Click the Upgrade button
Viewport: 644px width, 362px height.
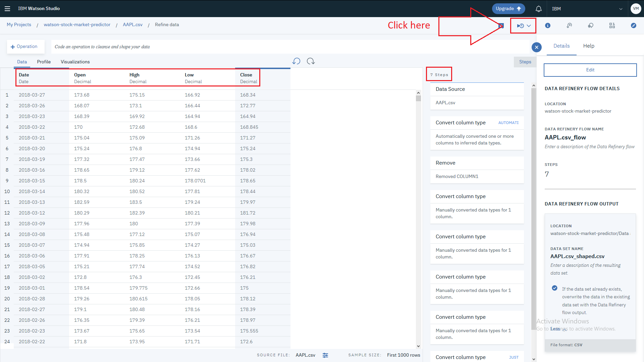(x=508, y=9)
